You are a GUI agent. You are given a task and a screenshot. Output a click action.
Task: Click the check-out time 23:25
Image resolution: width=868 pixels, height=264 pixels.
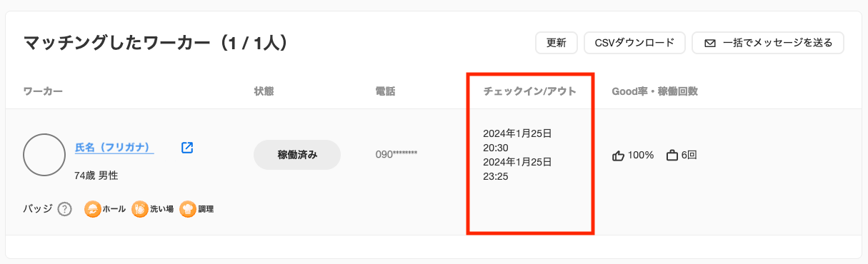[495, 176]
